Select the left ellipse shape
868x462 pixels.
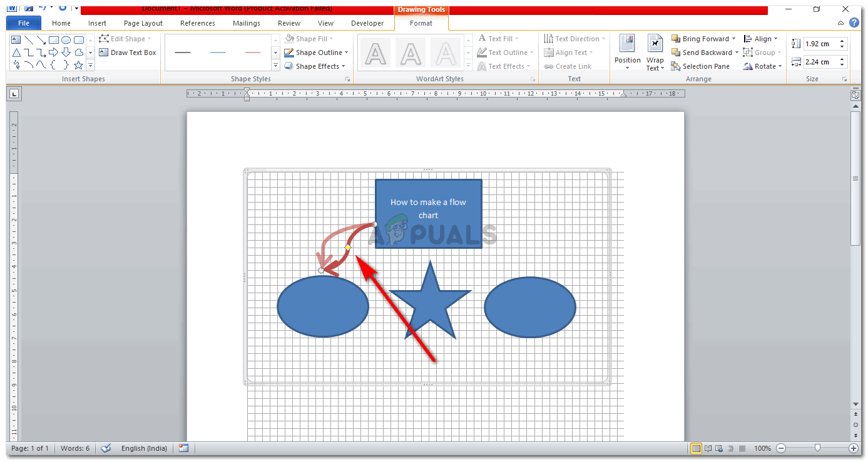[323, 307]
